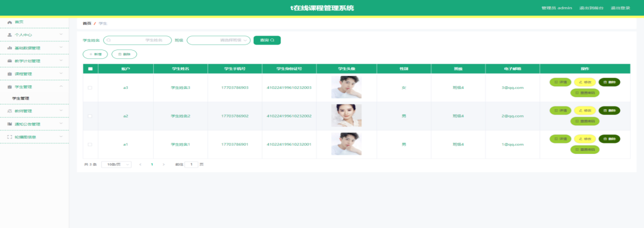Click 删除 button in row a3
This screenshot has width=644, height=228.
tap(609, 82)
